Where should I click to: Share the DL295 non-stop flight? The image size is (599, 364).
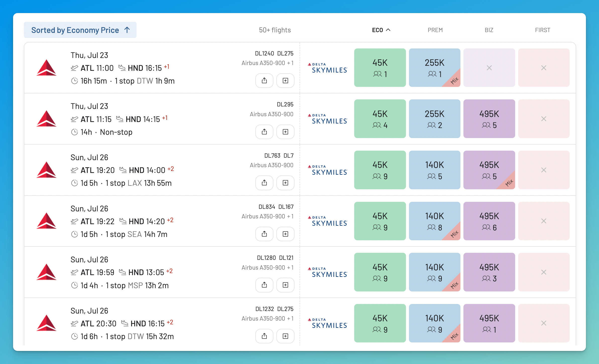coord(264,132)
